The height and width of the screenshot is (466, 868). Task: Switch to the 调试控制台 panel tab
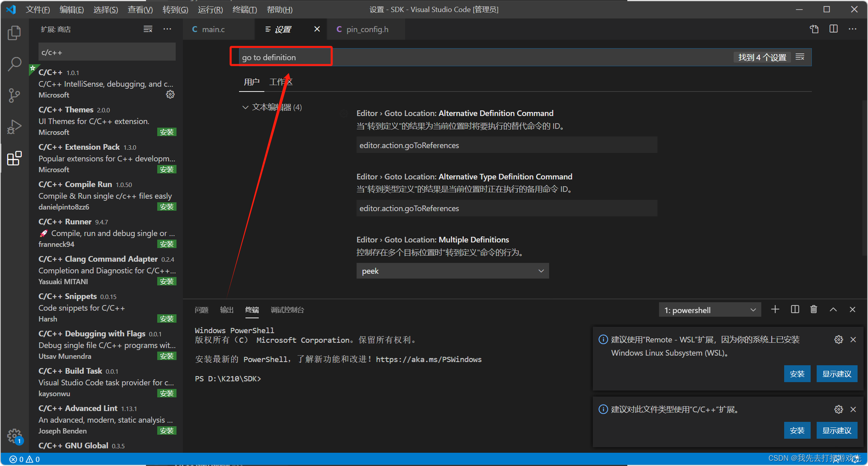(287, 310)
